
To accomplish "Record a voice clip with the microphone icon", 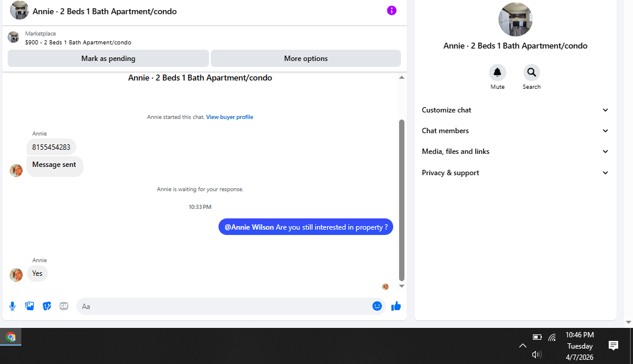I will click(x=12, y=307).
